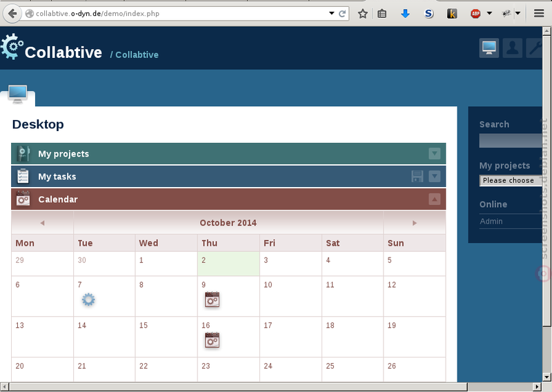Click the orange K extension icon
Screen dimensions: 552x392
click(452, 14)
